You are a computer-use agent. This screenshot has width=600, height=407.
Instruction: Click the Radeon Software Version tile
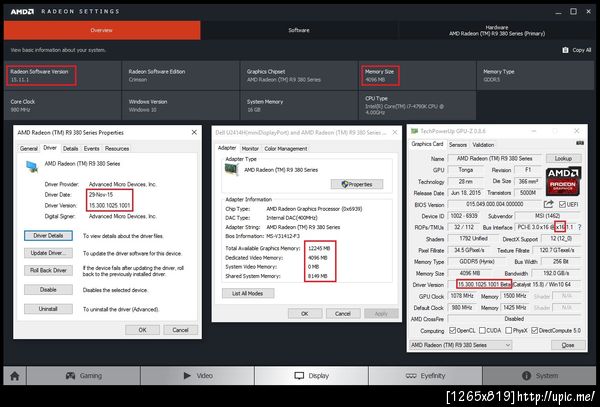pos(62,75)
